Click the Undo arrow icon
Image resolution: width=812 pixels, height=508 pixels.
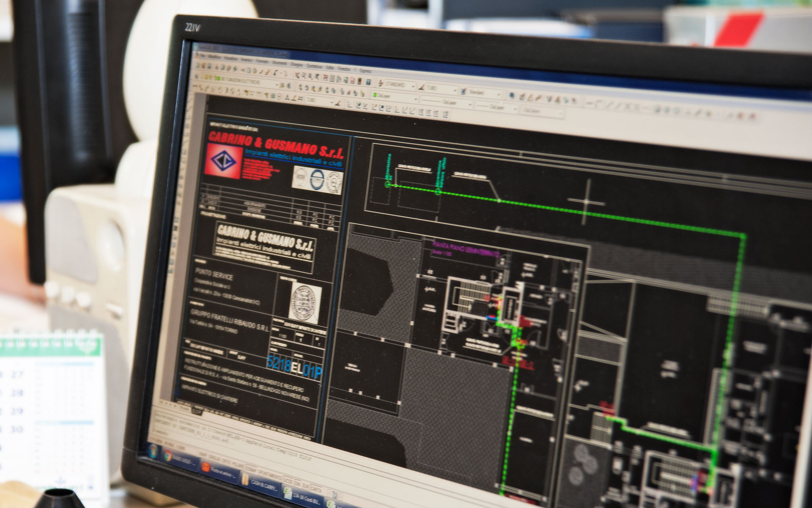tap(275, 73)
